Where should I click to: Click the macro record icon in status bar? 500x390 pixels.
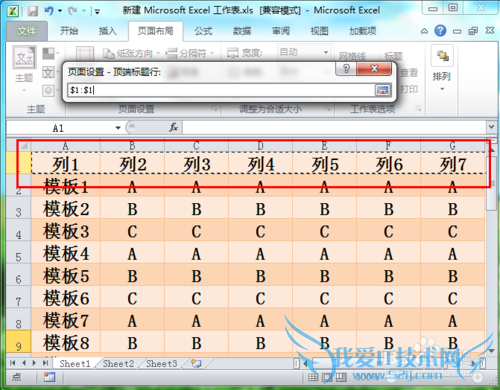tap(50, 377)
